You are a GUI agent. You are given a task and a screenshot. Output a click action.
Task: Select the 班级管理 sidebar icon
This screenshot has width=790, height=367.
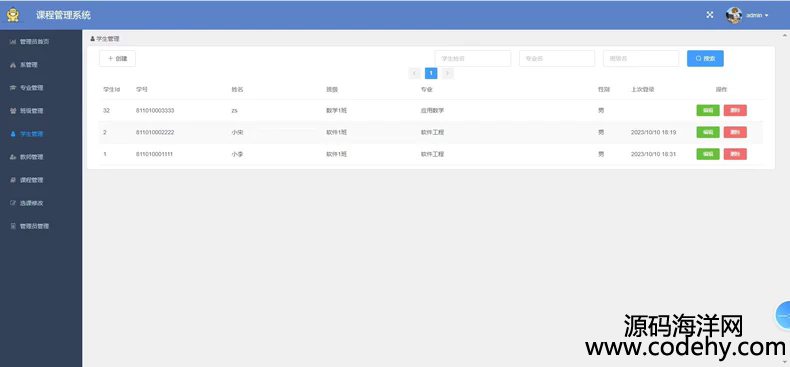point(13,111)
